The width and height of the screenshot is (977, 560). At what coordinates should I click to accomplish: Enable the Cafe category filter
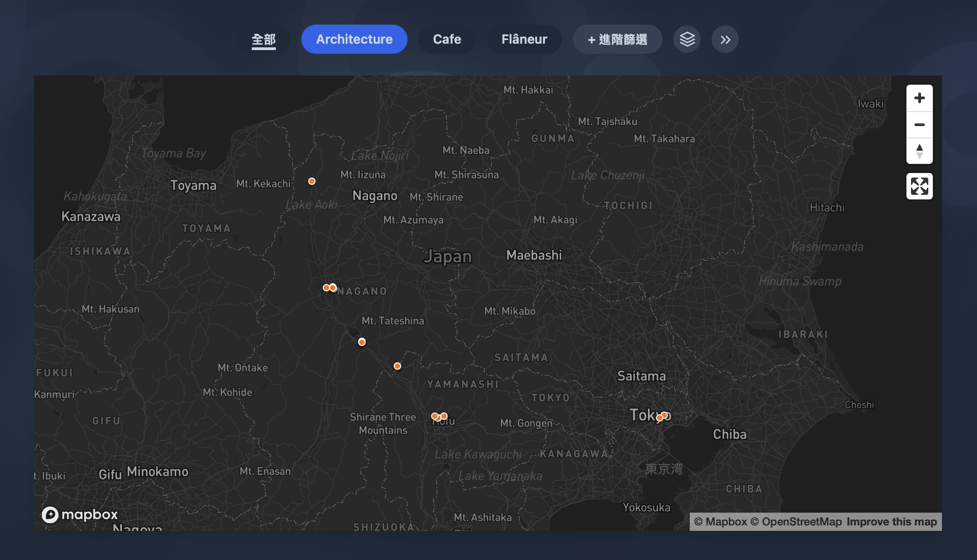[447, 39]
